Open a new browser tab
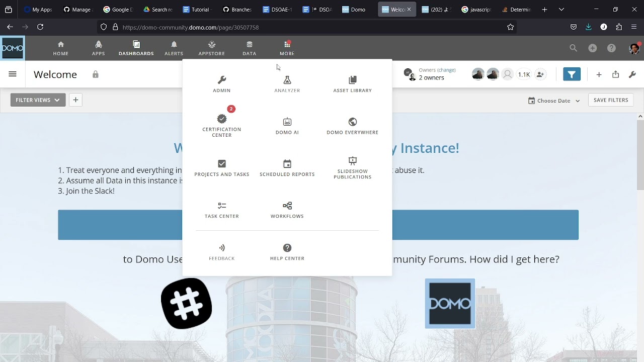Screen dimensions: 644x362 (x=544, y=10)
